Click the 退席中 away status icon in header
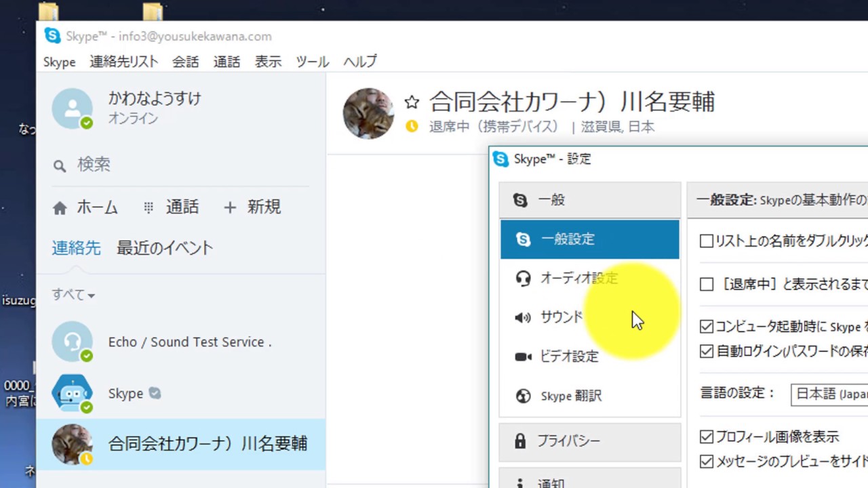Image resolution: width=868 pixels, height=488 pixels. 412,126
